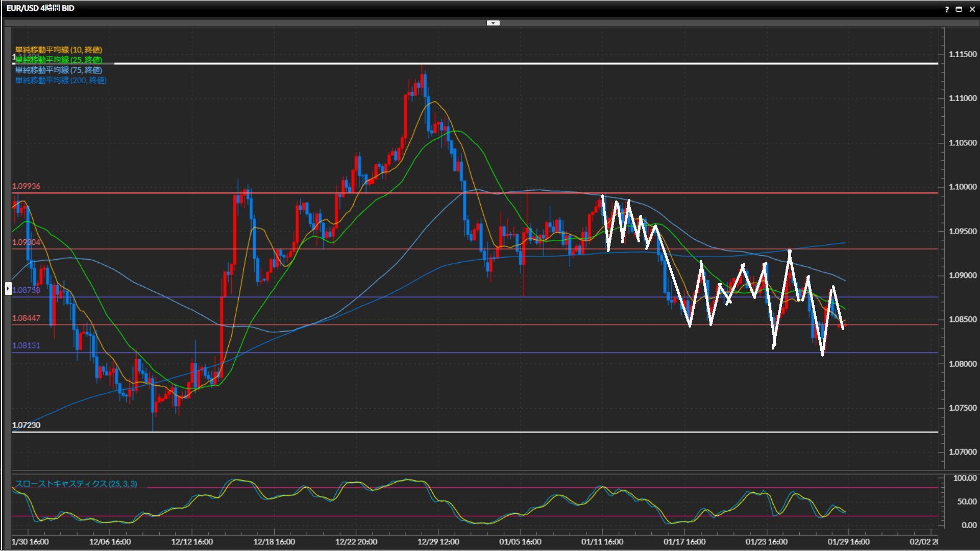Select the 1.08447 red line label
The width and height of the screenshot is (980, 551).
coord(26,318)
